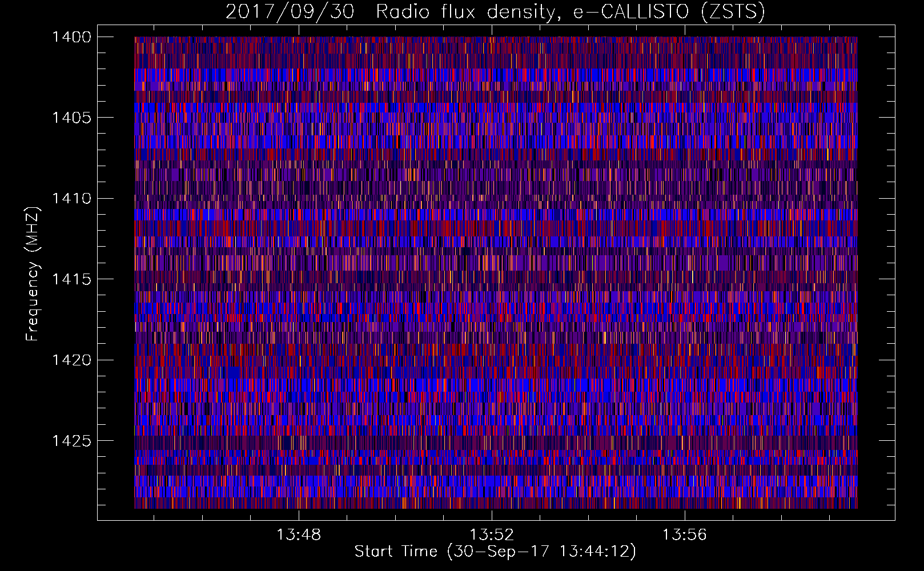
Task: Select the 1420 frequency axis label
Action: [71, 360]
